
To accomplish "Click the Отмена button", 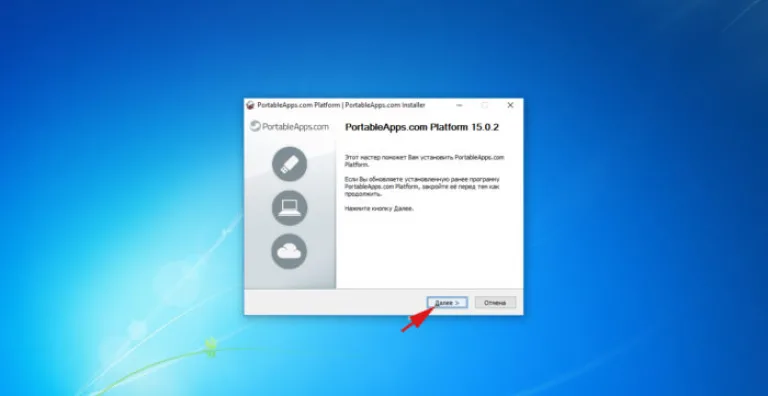I will 495,303.
